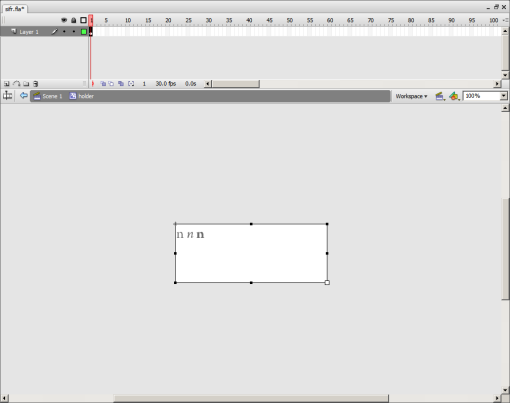Screen dimensions: 510x403
Task: Click the text box bottom-right resize handle
Action: (327, 283)
